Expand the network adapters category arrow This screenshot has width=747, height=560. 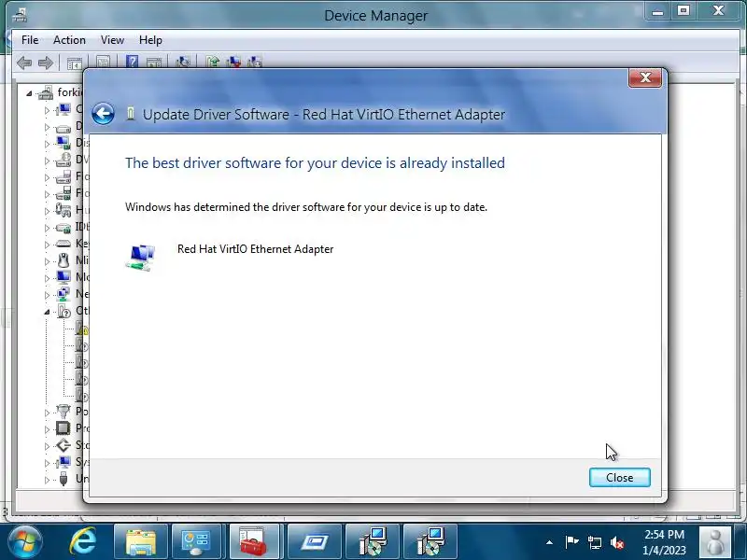[47, 295]
